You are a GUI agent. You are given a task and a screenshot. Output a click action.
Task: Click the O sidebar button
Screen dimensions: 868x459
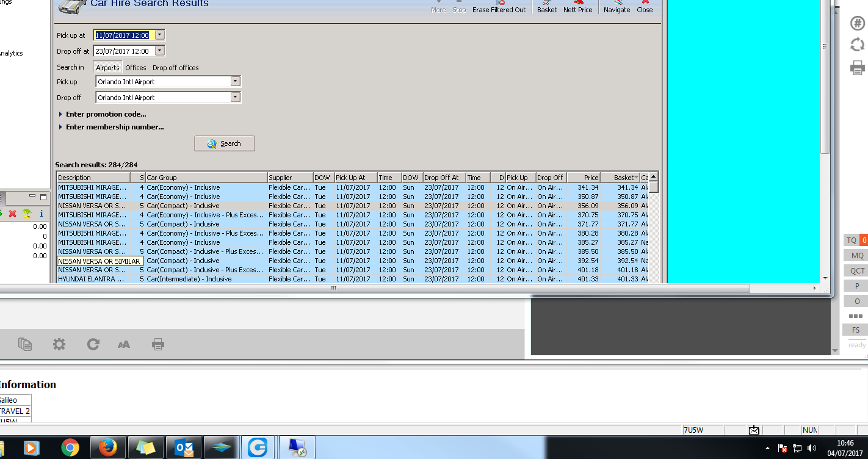pos(857,302)
